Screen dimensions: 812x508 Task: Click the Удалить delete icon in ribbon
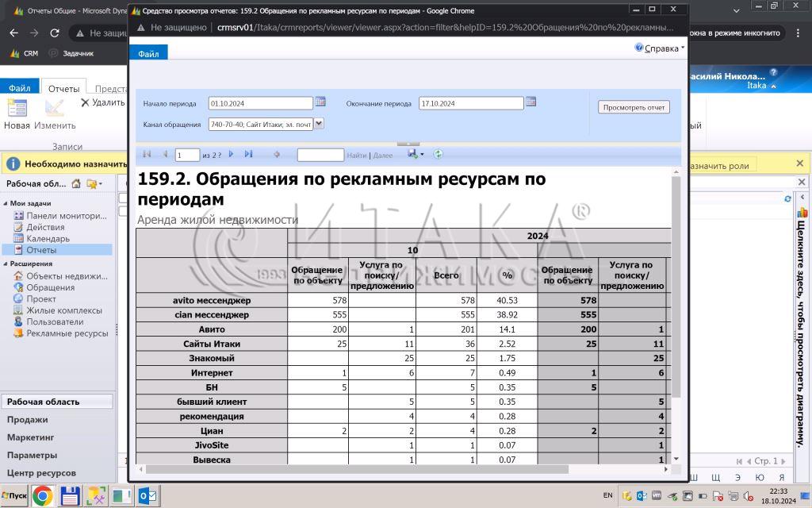(86, 102)
